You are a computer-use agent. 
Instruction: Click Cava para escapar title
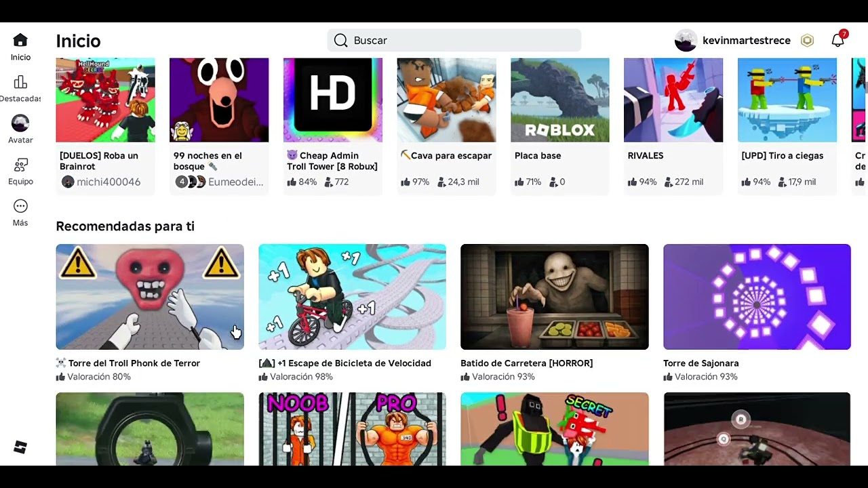pos(446,155)
